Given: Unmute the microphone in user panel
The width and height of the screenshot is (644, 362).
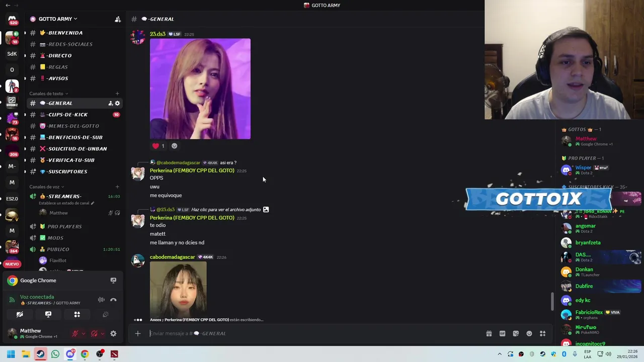Looking at the screenshot, I should [75, 333].
